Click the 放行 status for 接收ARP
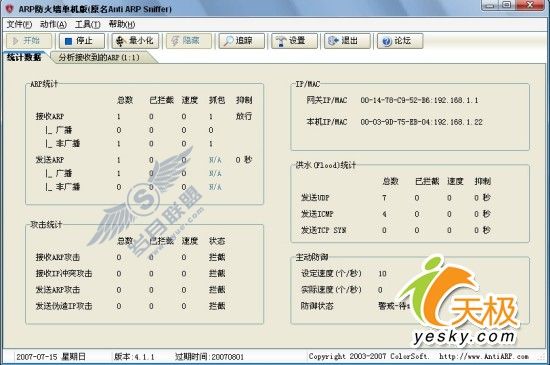Image resolution: width=550 pixels, height=365 pixels. pos(244,116)
